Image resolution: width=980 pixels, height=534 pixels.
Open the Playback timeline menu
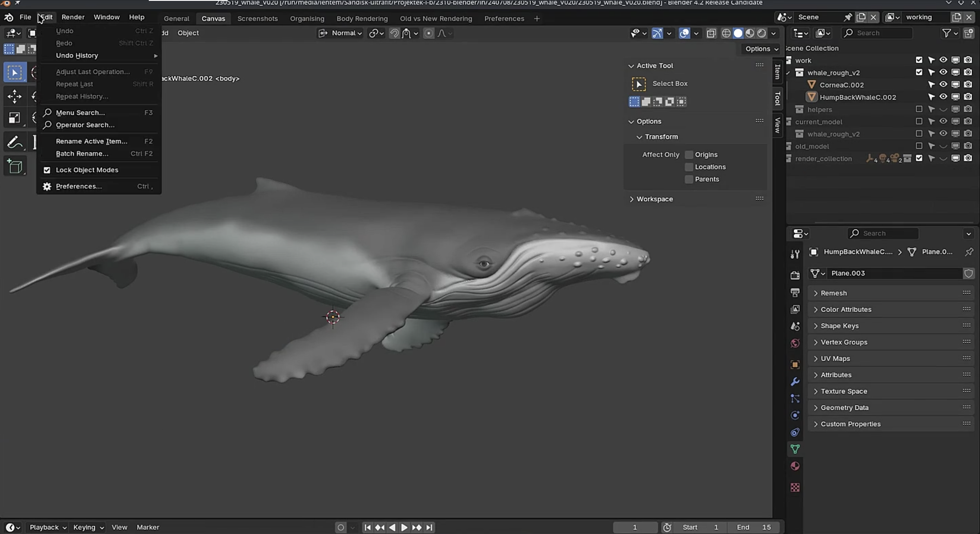[x=47, y=527]
